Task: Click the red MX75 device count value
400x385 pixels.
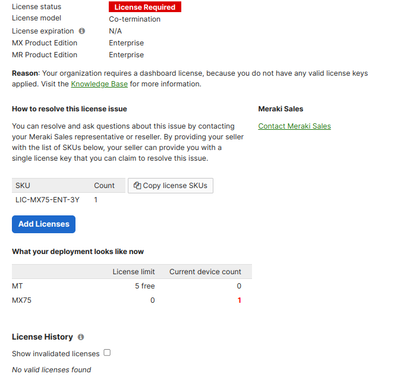Action: click(239, 300)
